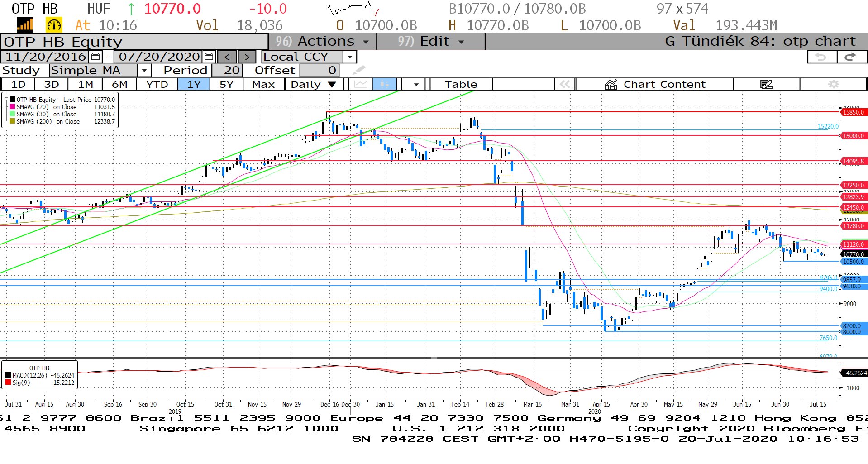The width and height of the screenshot is (868, 464).
Task: Open the start date calendar picker
Action: pyautogui.click(x=95, y=57)
